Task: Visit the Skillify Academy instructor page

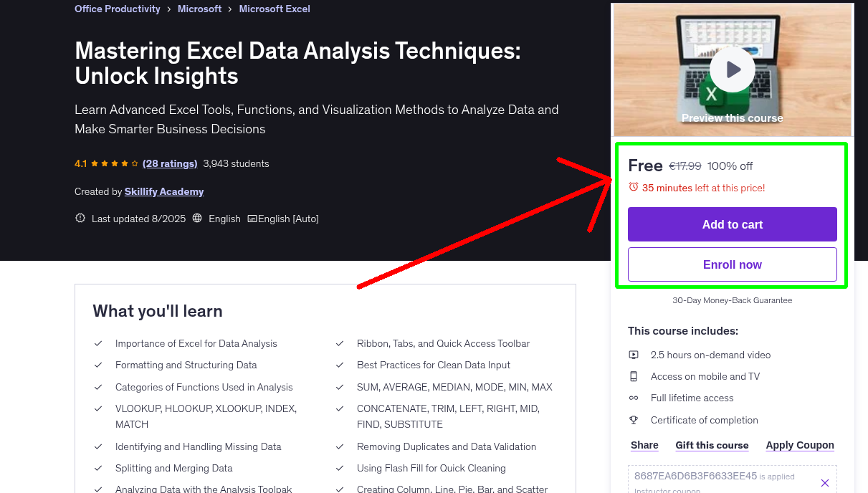Action: click(x=164, y=191)
